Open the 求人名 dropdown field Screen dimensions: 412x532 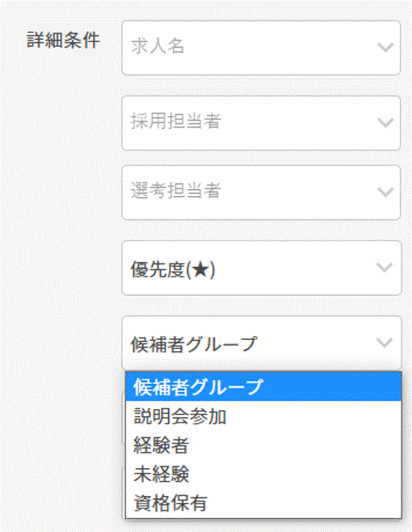(261, 48)
